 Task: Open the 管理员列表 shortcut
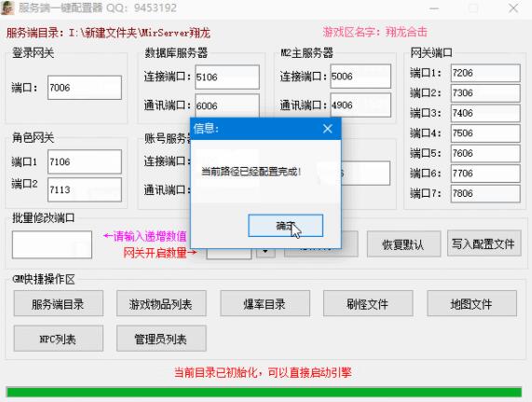tap(161, 339)
